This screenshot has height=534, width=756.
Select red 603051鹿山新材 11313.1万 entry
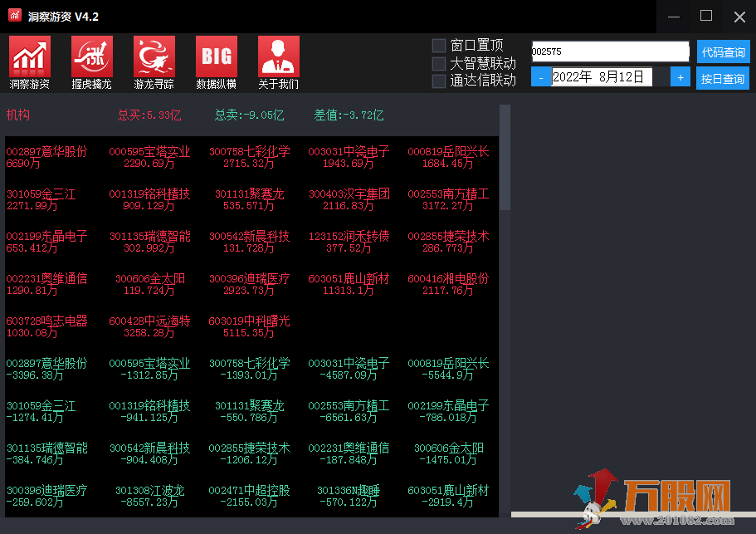click(349, 285)
